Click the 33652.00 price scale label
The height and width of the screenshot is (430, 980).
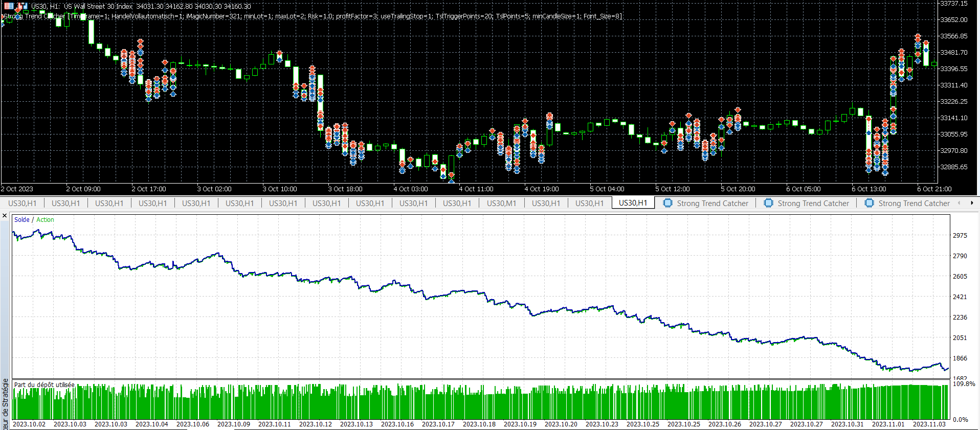point(954,20)
